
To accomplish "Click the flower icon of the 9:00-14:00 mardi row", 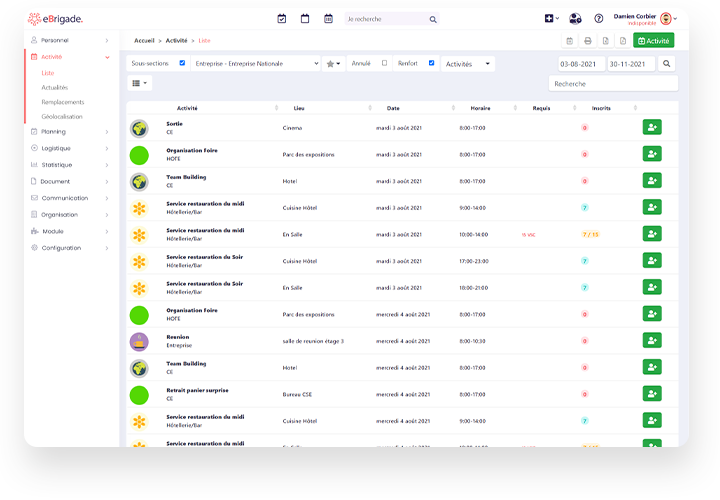I will pyautogui.click(x=139, y=208).
